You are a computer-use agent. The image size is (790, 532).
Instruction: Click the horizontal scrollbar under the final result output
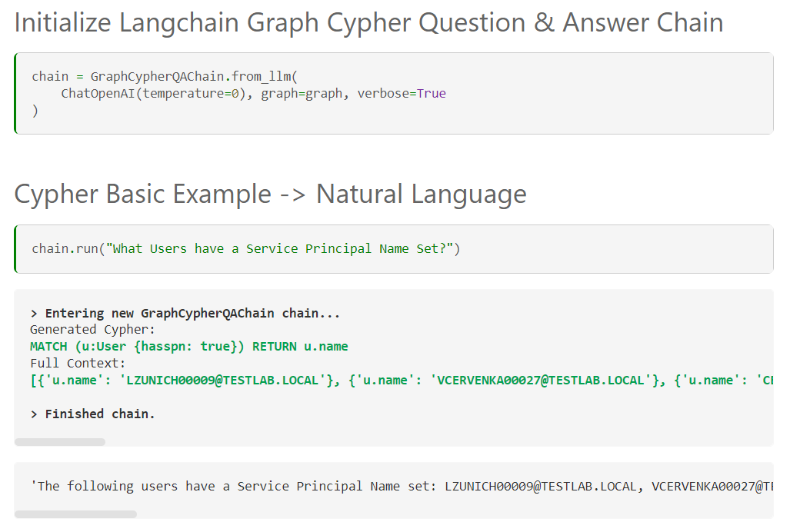(75, 514)
